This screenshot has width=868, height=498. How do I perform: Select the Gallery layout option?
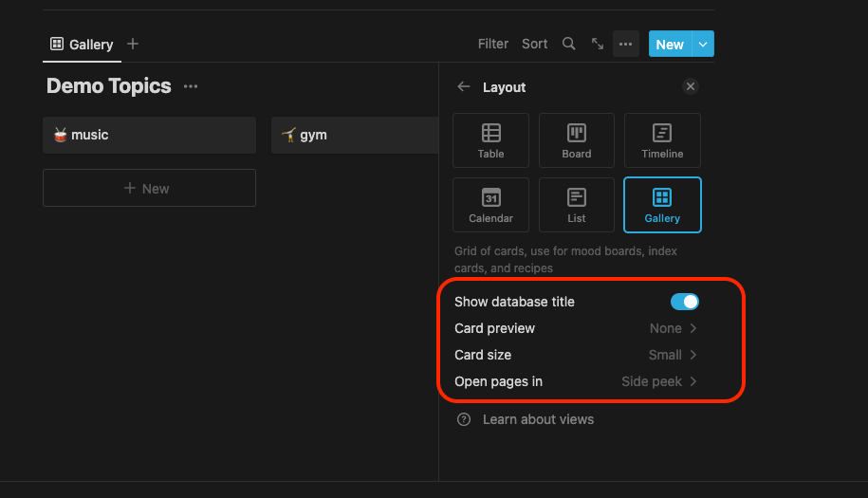tap(662, 205)
